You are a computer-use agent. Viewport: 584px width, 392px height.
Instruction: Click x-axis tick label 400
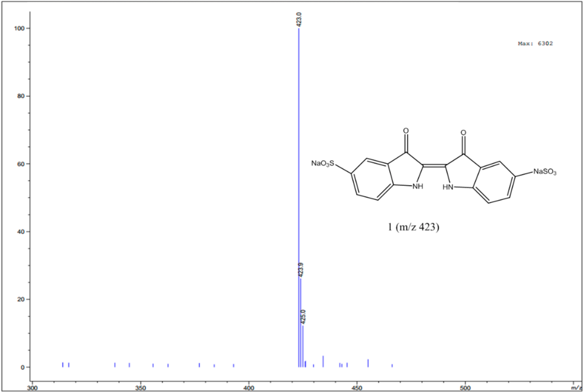[x=249, y=388]
